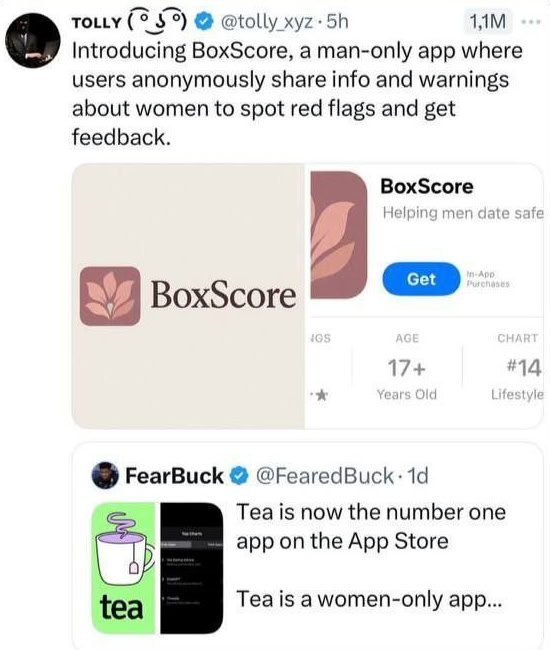Open the BoxScore logo banner image
550x650 pixels.
pyautogui.click(x=188, y=296)
